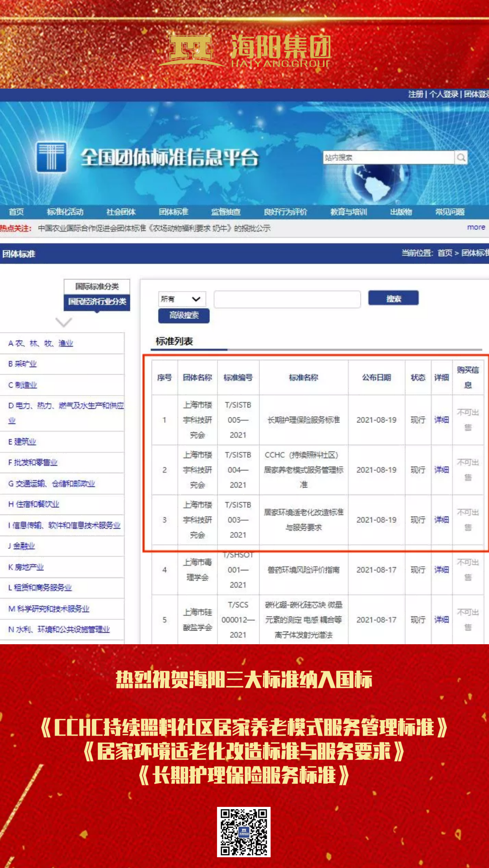489x868 pixels.
Task: Select category F 批发和零售业
Action: click(x=33, y=463)
